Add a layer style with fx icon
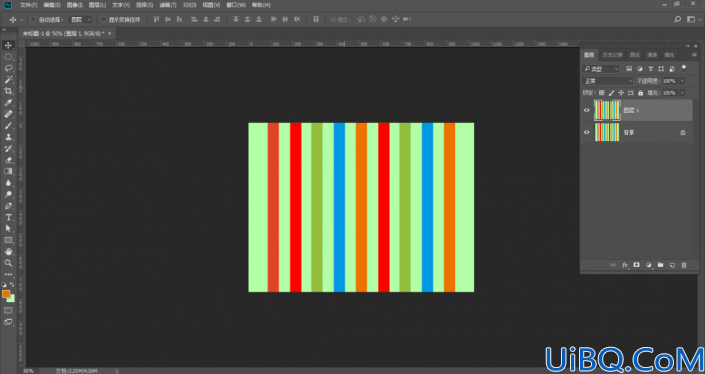Screen dimensions: 705x374 pyautogui.click(x=625, y=265)
